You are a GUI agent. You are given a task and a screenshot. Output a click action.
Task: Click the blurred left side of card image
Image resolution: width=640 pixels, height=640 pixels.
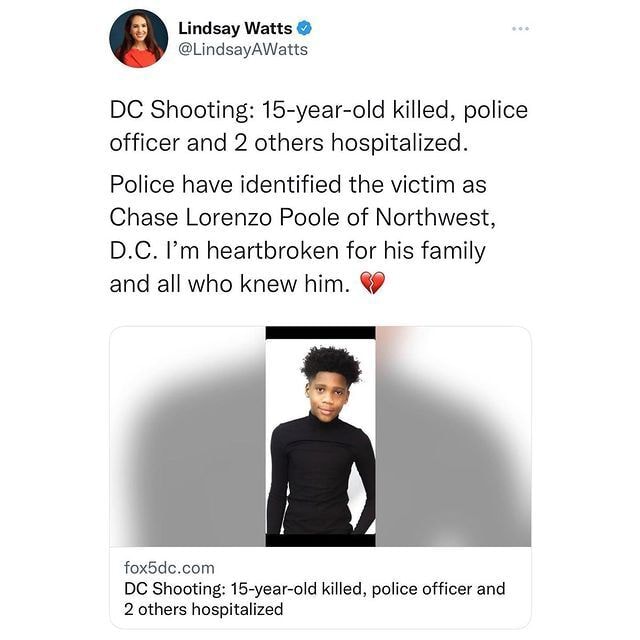coord(187,436)
